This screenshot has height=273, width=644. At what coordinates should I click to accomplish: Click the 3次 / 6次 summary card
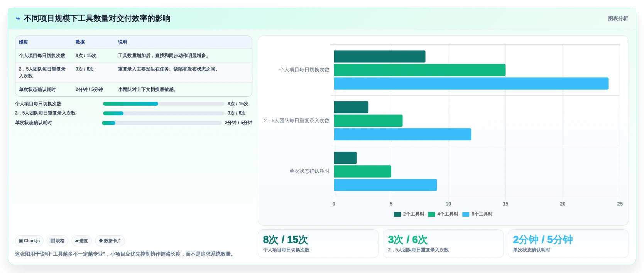click(443, 244)
